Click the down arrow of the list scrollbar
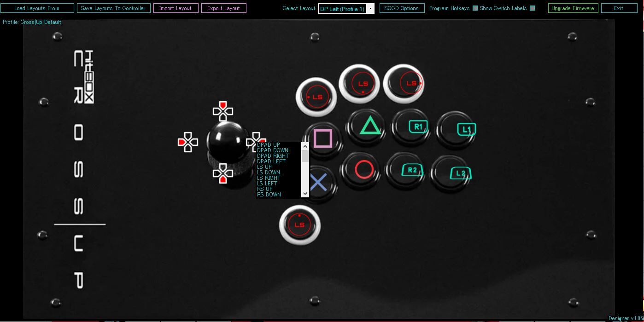The image size is (644, 322). coord(305,194)
